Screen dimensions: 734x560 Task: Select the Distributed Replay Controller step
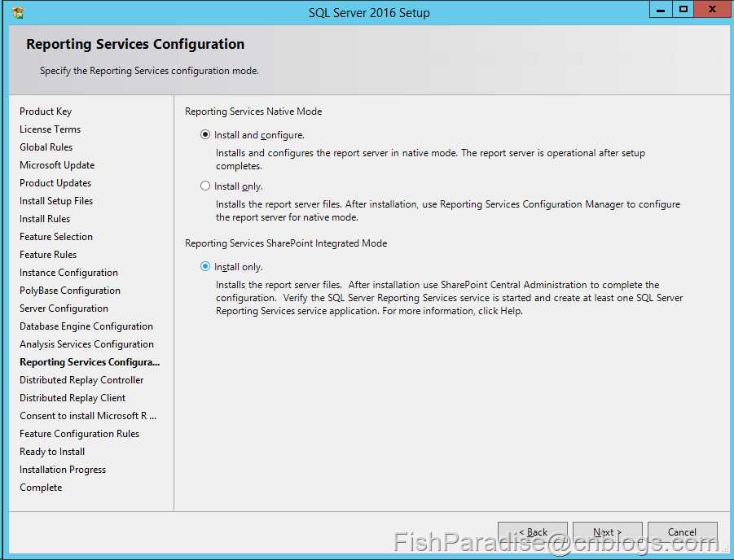coord(81,380)
